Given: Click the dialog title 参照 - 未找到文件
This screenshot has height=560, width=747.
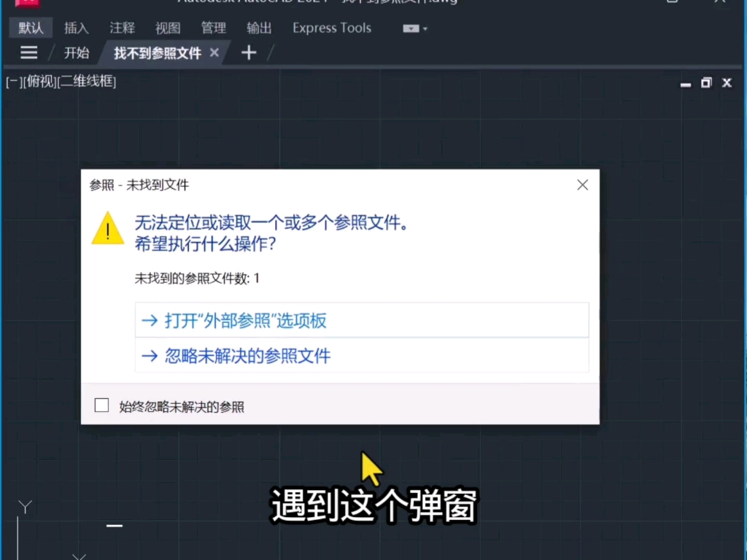Looking at the screenshot, I should (139, 184).
